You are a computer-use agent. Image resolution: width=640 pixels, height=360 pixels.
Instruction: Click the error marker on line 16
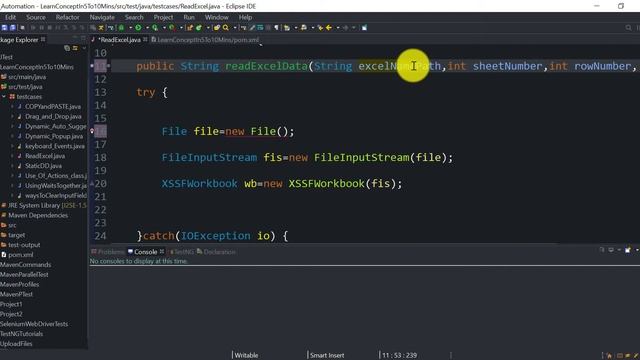click(x=92, y=131)
